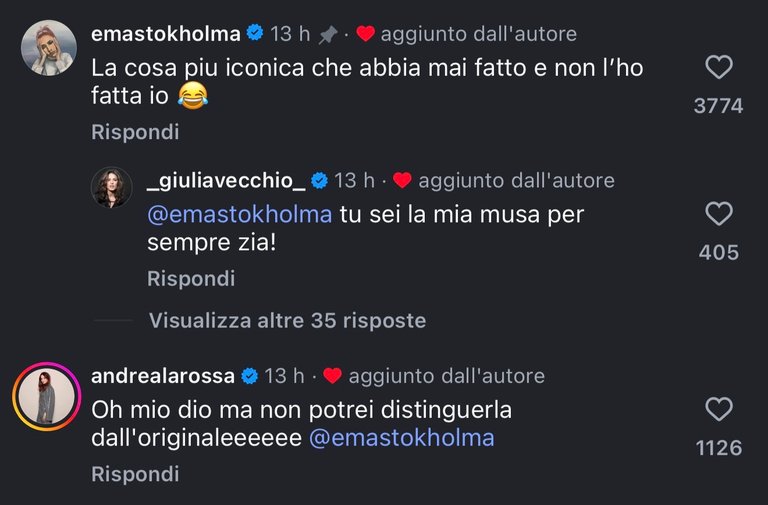Image resolution: width=768 pixels, height=505 pixels.
Task: Open the andrealarossa username link
Action: coord(162,376)
